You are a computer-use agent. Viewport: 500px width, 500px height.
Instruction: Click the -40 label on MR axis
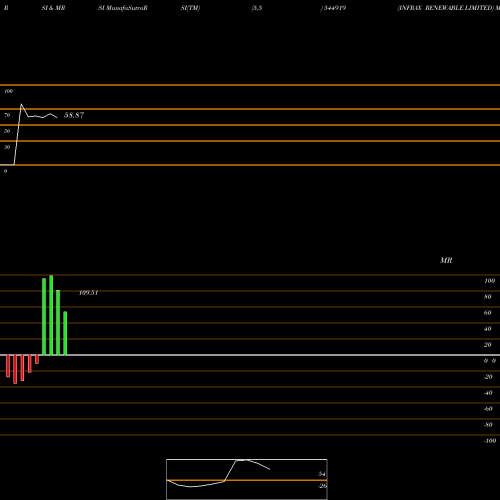488,393
